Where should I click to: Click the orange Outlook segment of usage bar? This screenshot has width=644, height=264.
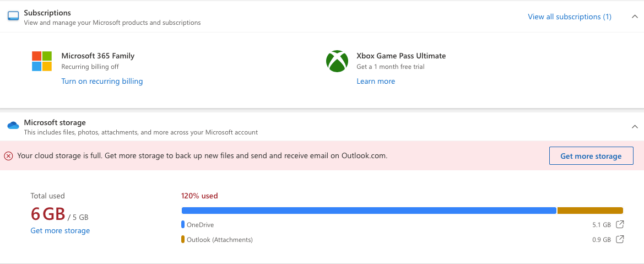pos(590,210)
